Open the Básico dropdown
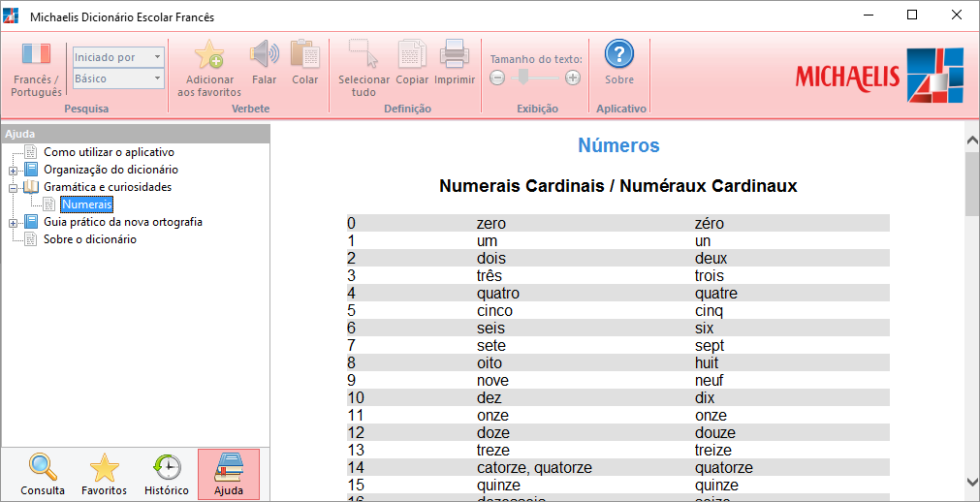This screenshot has width=980, height=502. click(x=119, y=78)
